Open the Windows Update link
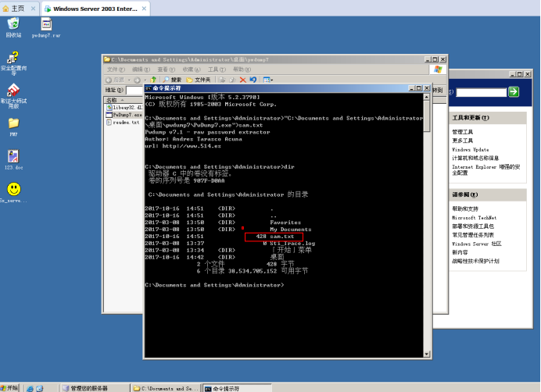Screen dimensions: 541x392 (x=471, y=150)
